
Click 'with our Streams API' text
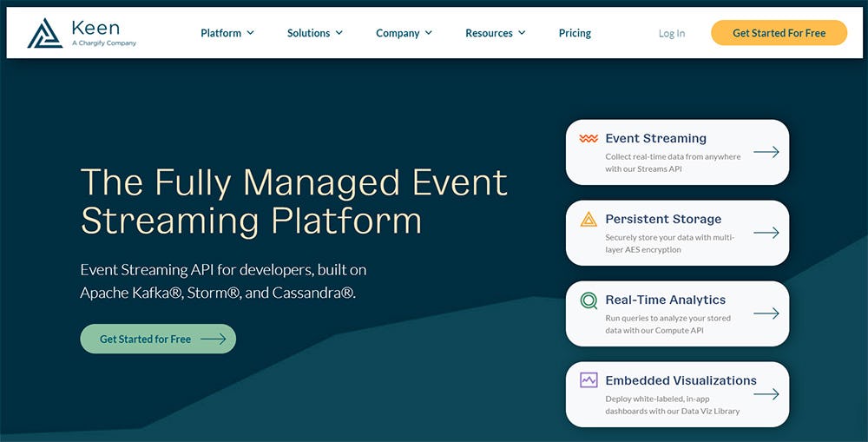coord(643,169)
